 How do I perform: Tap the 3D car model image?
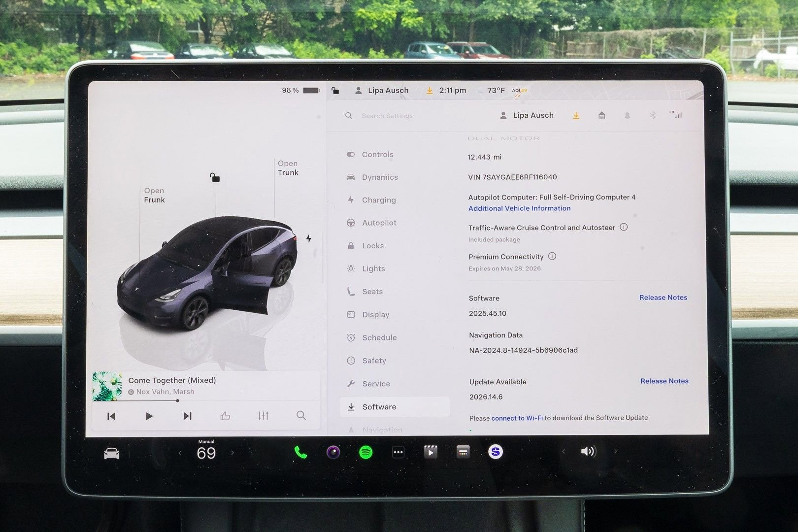pyautogui.click(x=207, y=273)
